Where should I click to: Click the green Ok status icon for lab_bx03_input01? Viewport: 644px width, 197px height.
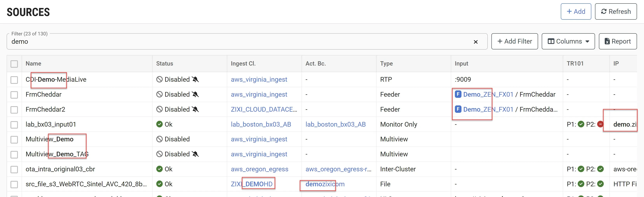pos(159,124)
